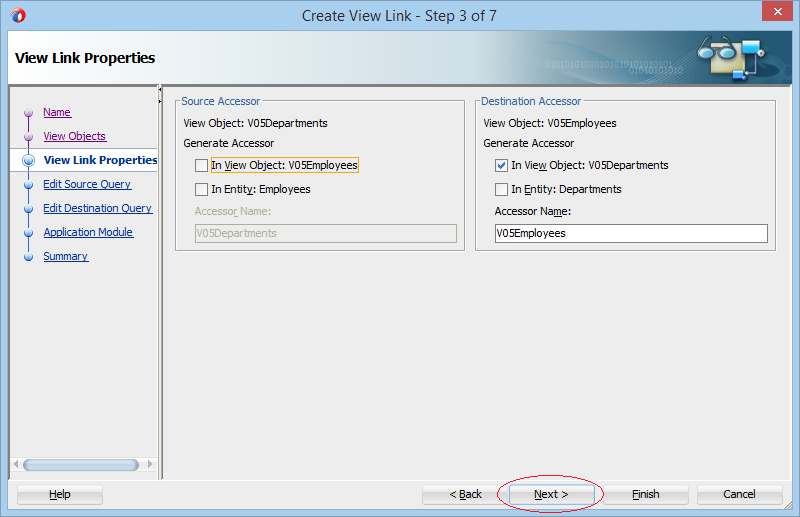Go to the View Objects step
This screenshot has height=517, width=800.
74,136
